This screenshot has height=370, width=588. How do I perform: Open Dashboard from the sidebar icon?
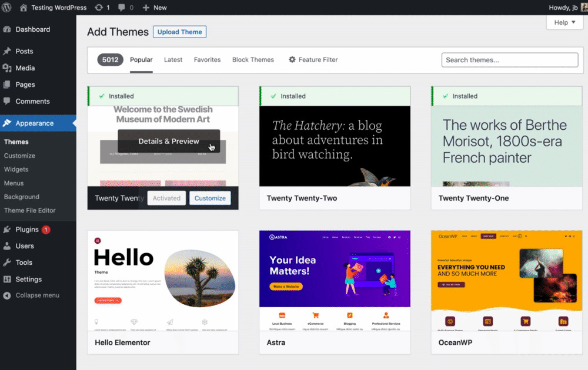pos(9,29)
